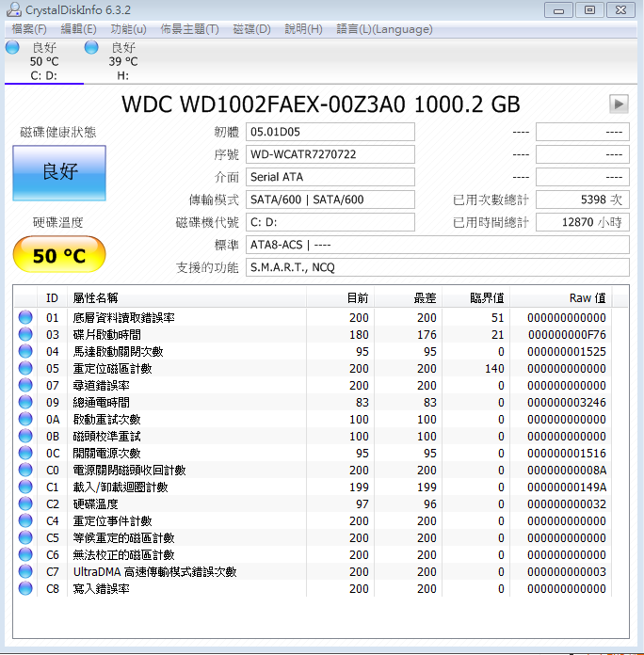644x655 pixels.
Task: Click status orb of attribute 0C
Action: pos(25,453)
